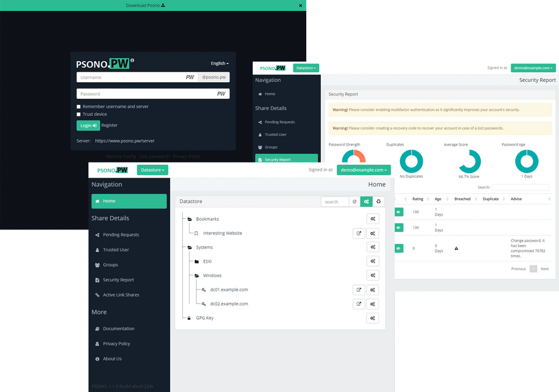Click the green datastore settings gears button
Screen dimensions: 559x392
tap(366, 202)
